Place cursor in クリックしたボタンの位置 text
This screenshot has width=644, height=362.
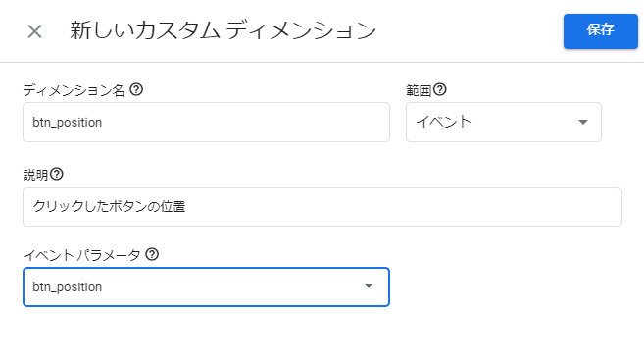click(x=109, y=206)
